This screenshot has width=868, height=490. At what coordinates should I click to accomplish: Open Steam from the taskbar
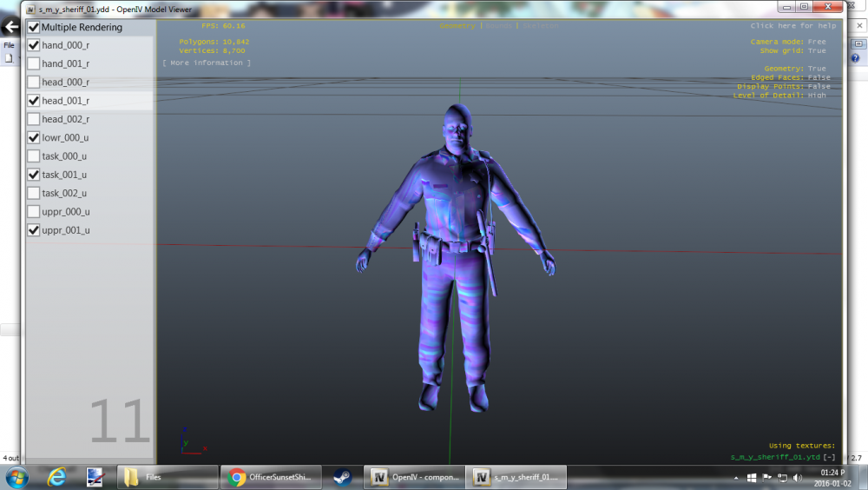pyautogui.click(x=343, y=477)
